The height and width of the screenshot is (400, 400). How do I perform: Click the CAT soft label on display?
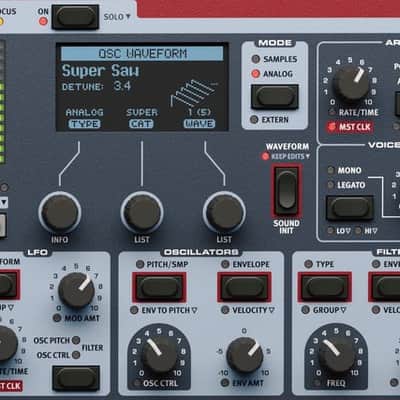tap(141, 124)
